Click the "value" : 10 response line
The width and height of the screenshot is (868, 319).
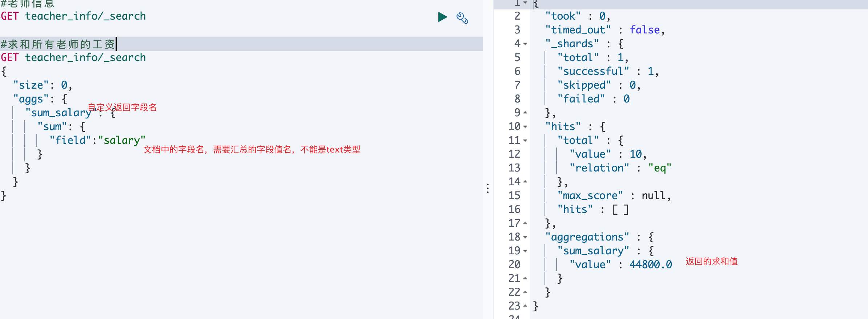click(x=608, y=154)
